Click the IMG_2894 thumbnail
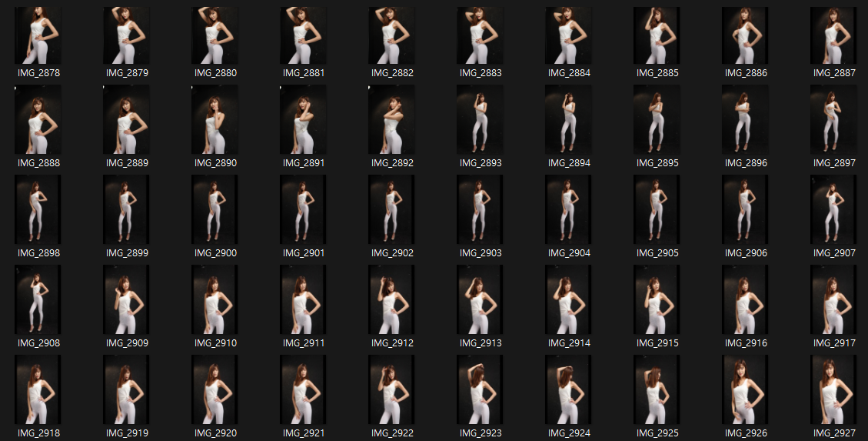The width and height of the screenshot is (868, 441). [x=569, y=119]
